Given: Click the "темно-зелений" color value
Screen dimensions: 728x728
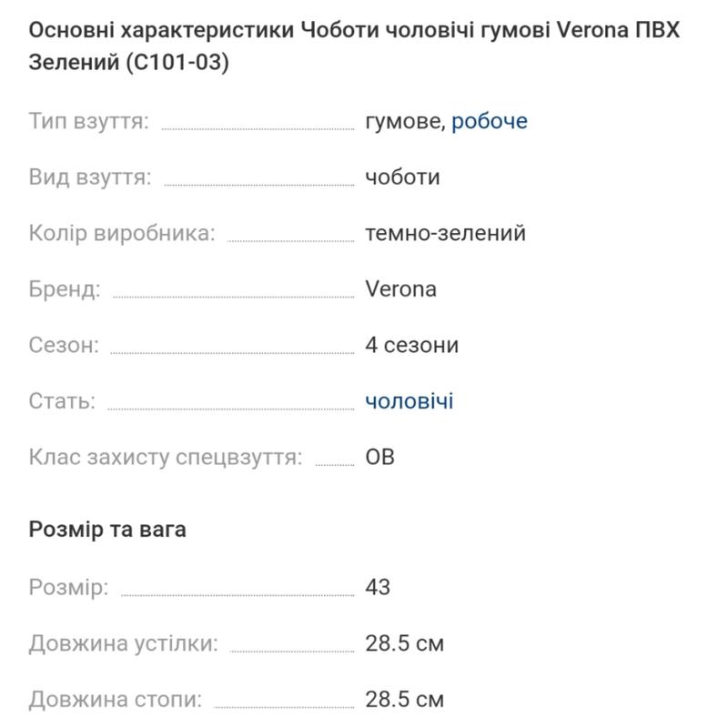Looking at the screenshot, I should pyautogui.click(x=445, y=233).
